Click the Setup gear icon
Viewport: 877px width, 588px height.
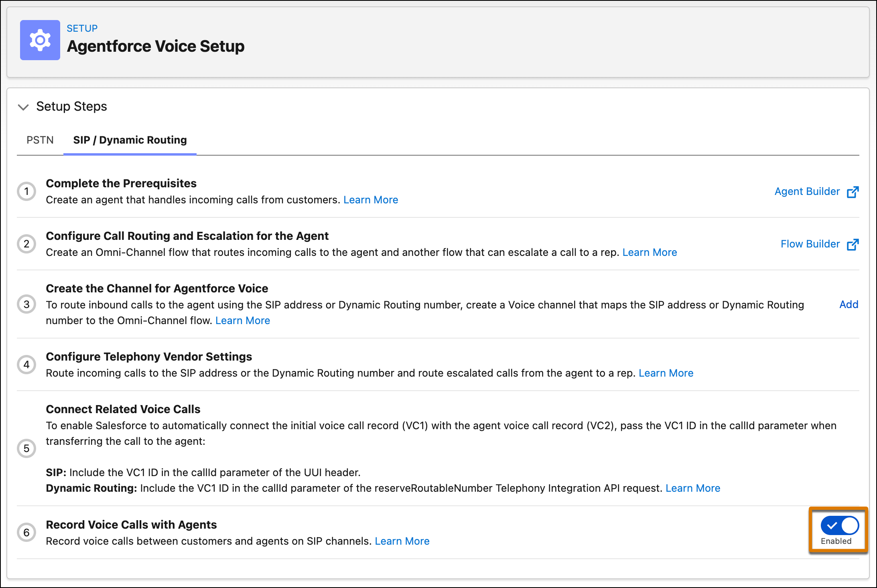[40, 40]
